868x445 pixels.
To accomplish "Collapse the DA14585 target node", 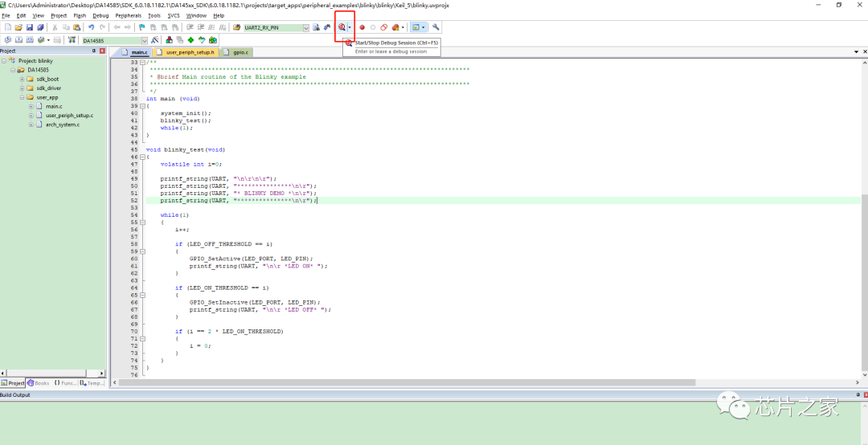I will pyautogui.click(x=14, y=70).
